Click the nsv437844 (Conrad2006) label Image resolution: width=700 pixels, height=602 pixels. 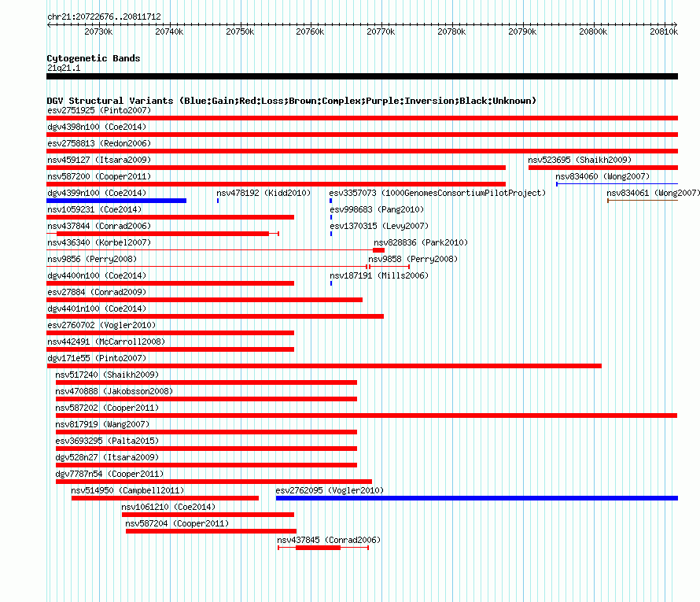pyautogui.click(x=99, y=226)
